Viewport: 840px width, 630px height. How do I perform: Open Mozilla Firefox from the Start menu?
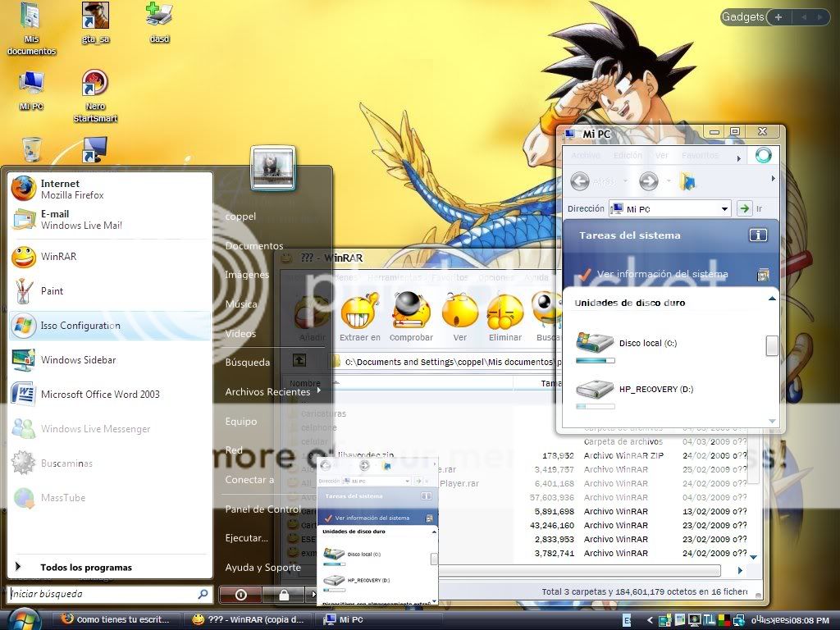click(x=110, y=189)
